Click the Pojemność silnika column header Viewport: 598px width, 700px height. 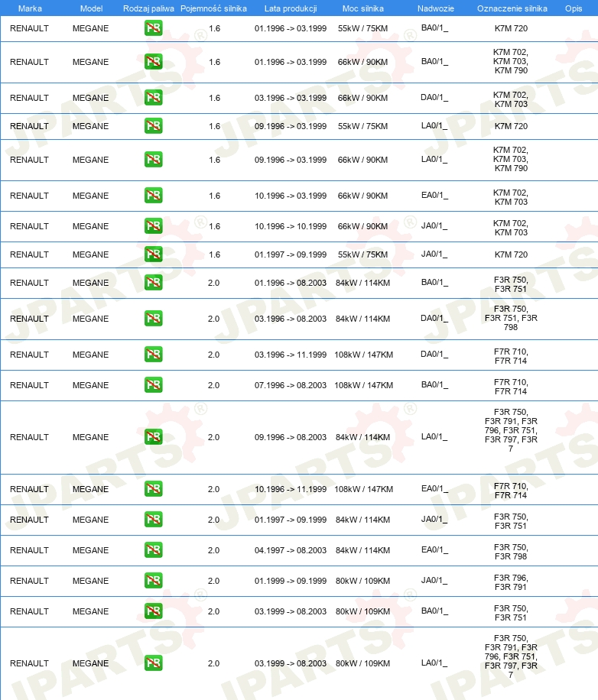point(213,8)
